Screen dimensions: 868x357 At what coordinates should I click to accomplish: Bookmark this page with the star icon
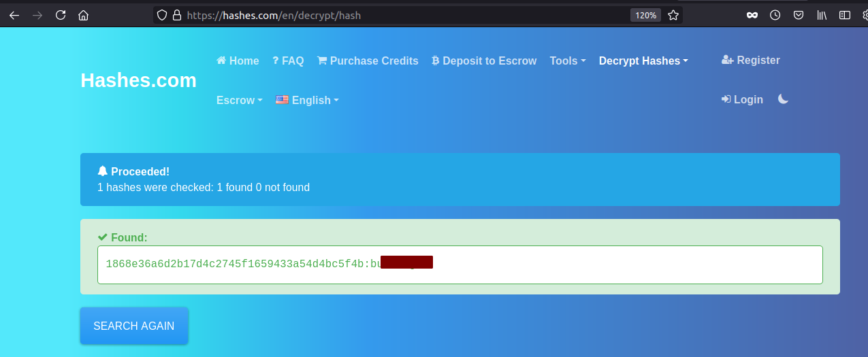[x=673, y=15]
